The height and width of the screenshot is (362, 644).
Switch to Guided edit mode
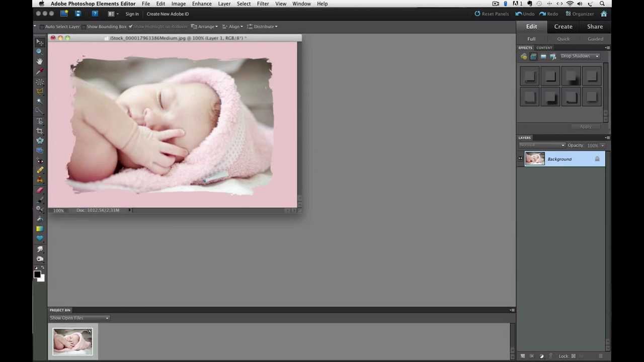[x=595, y=39]
